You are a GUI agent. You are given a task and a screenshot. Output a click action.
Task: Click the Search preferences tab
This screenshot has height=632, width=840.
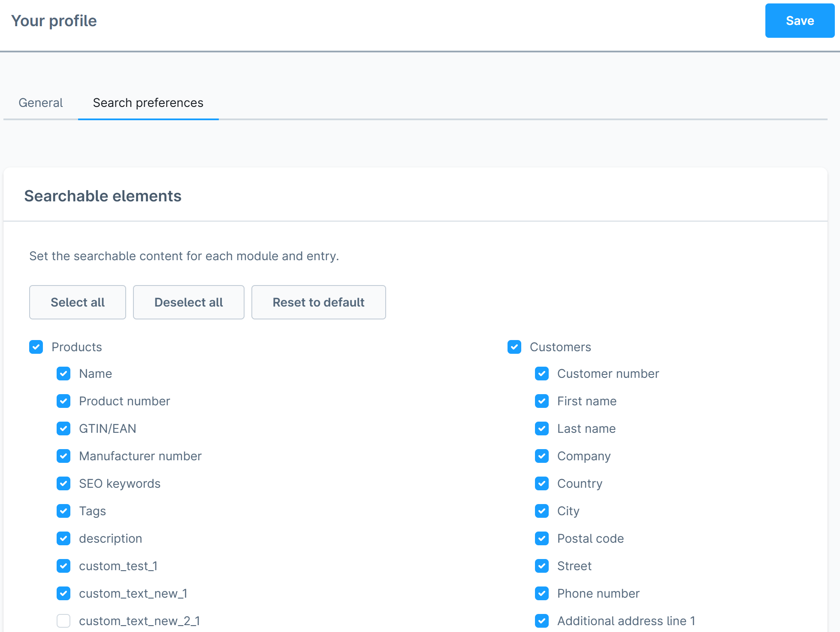[148, 102]
